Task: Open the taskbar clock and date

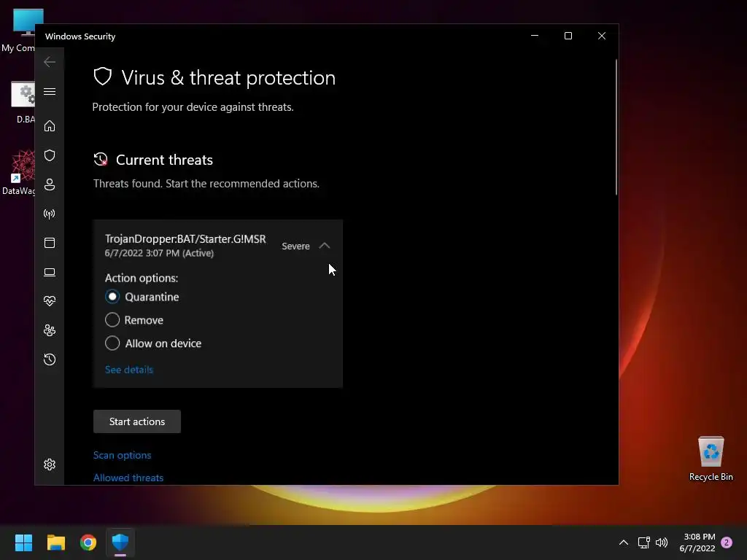Action: (x=697, y=542)
